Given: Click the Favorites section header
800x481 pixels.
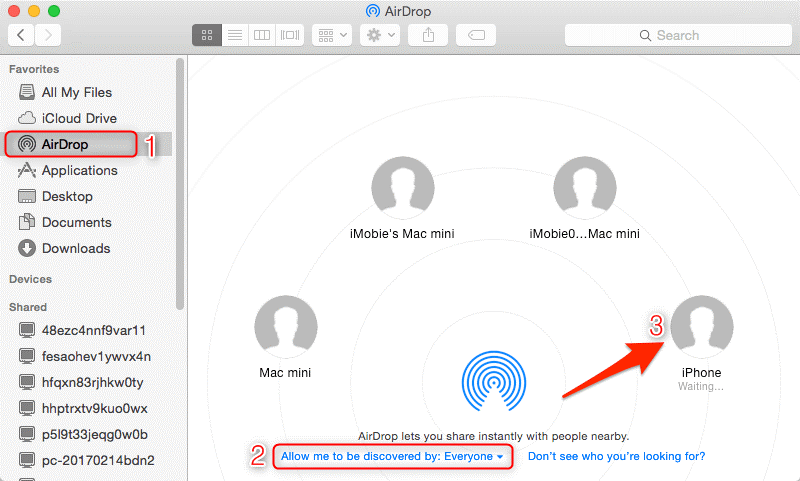Looking at the screenshot, I should click(x=34, y=69).
